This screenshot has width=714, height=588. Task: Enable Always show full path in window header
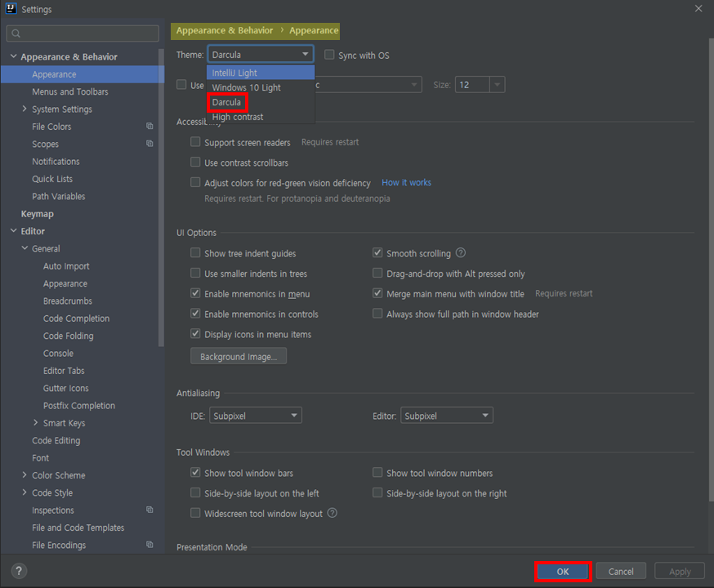point(377,314)
